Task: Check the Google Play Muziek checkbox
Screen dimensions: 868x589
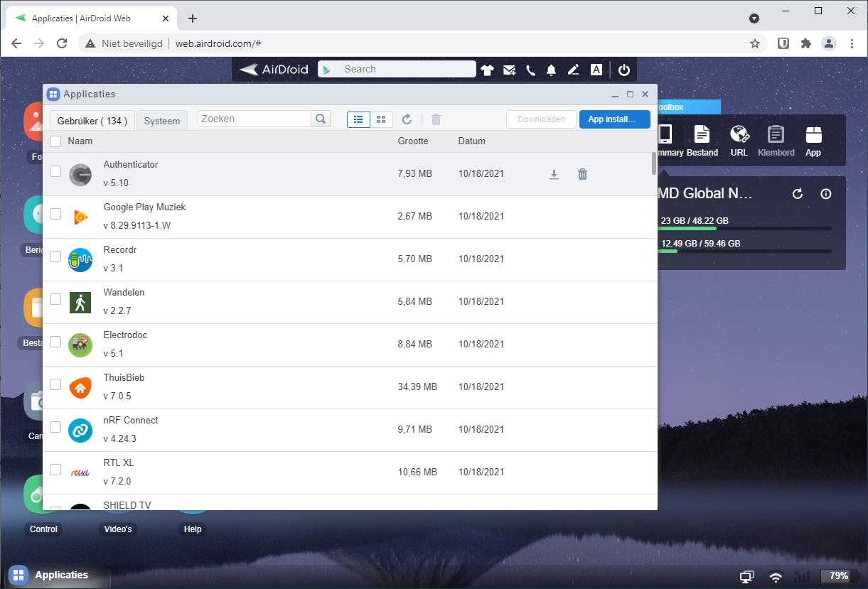Action: [55, 214]
